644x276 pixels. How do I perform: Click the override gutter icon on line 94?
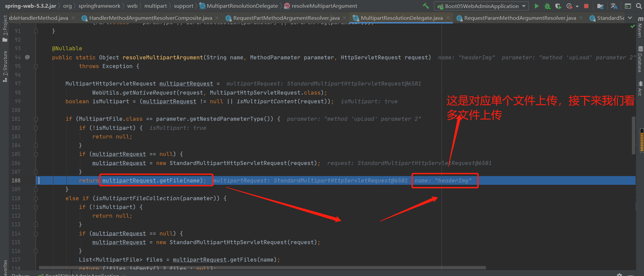click(x=28, y=57)
